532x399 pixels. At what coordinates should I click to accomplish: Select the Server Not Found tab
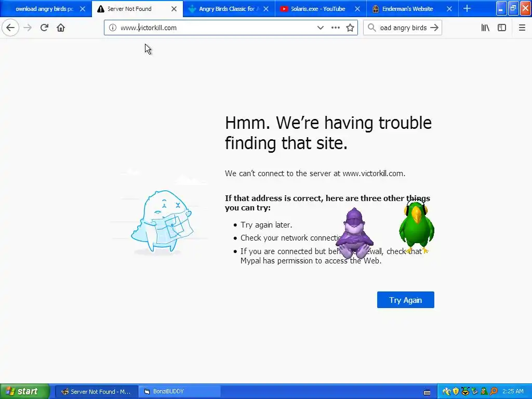pos(137,9)
